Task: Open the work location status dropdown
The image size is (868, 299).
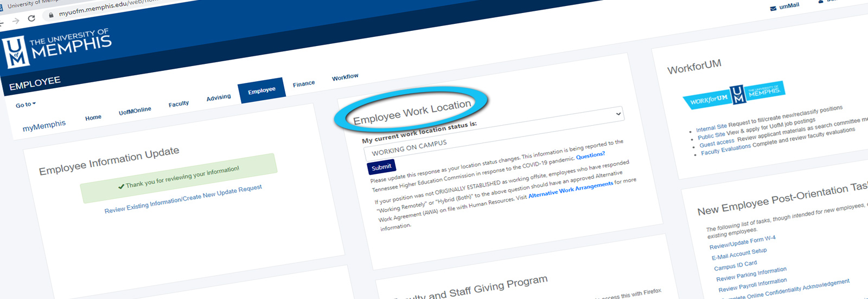Action: (618, 114)
